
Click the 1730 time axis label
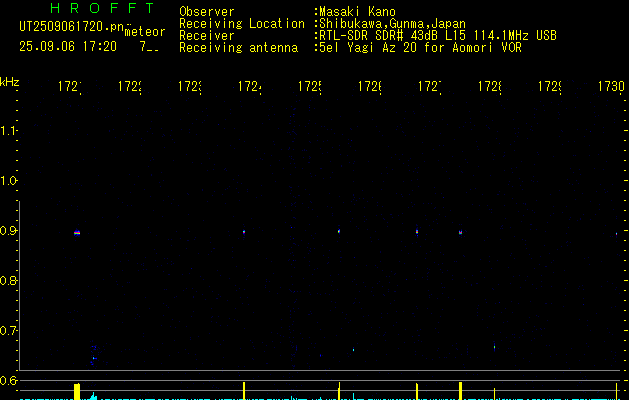(611, 86)
